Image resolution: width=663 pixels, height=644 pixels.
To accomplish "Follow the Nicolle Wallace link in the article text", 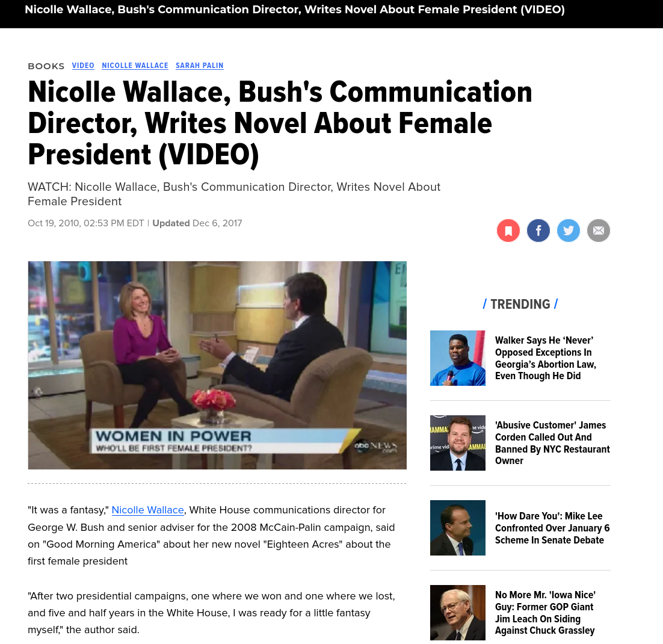I will coord(147,510).
